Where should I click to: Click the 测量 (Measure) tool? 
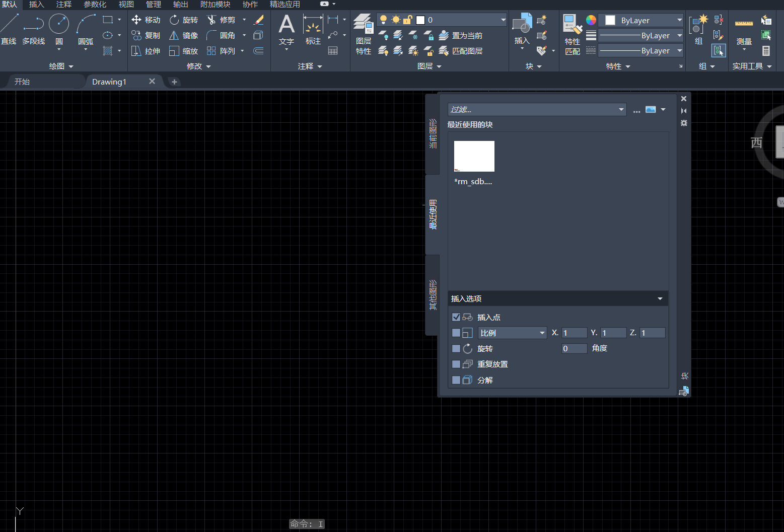tap(744, 30)
